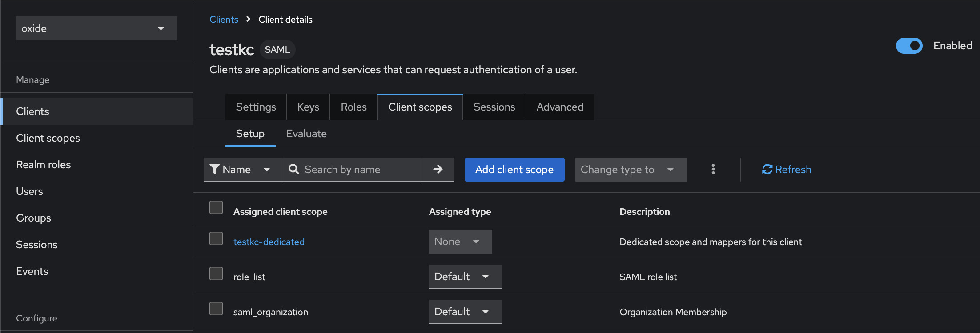980x333 pixels.
Task: Check the select-all header checkbox
Action: pyautogui.click(x=216, y=207)
